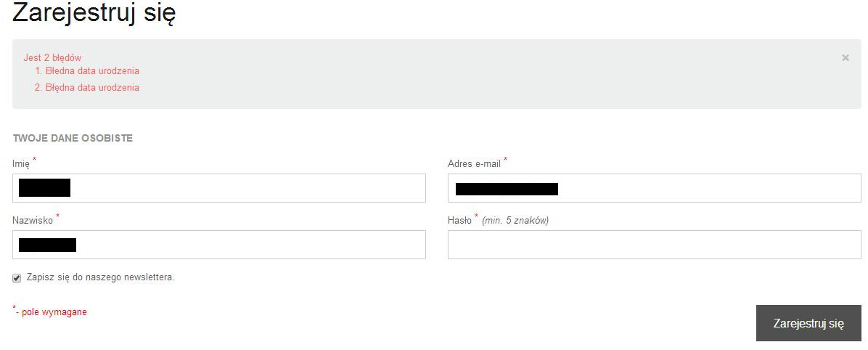Click the 'Nazwisko' field label
The height and width of the screenshot is (350, 868).
[33, 221]
